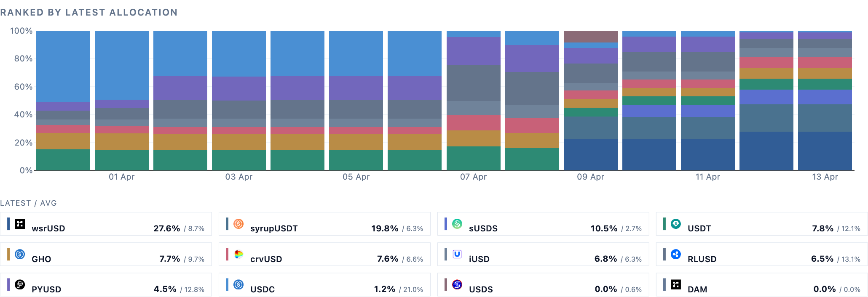The height and width of the screenshot is (297, 868).
Task: Click the 01 Apr axis date label
Action: (122, 177)
